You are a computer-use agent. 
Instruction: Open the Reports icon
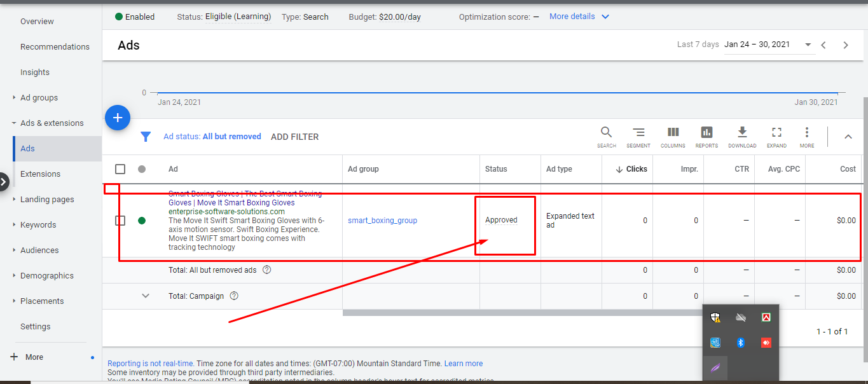coord(706,133)
